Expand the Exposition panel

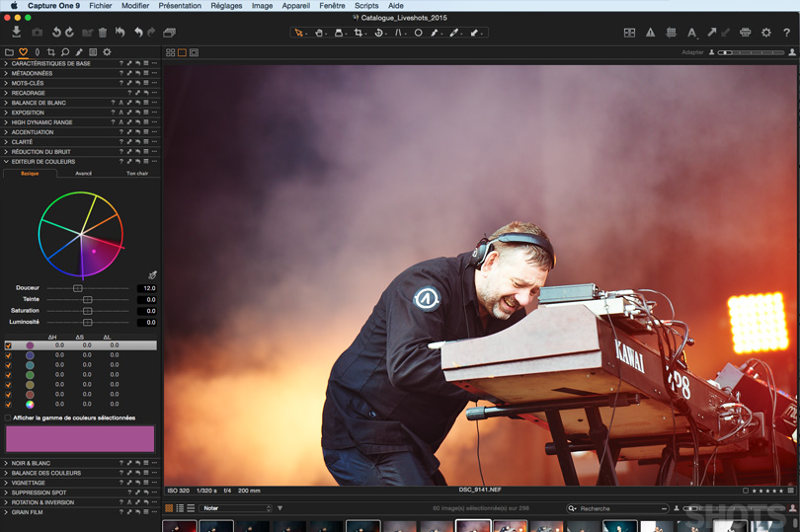point(6,113)
